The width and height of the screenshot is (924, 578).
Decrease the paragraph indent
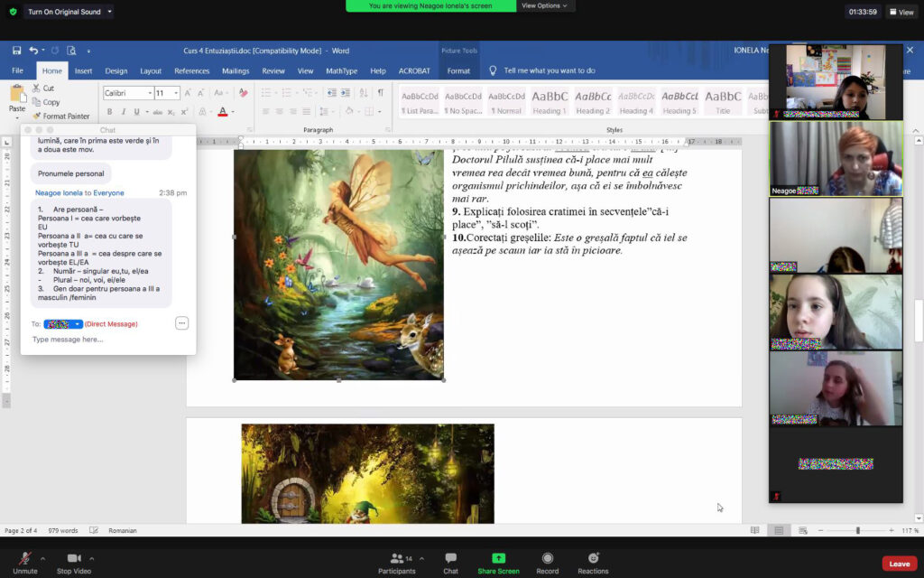click(332, 93)
